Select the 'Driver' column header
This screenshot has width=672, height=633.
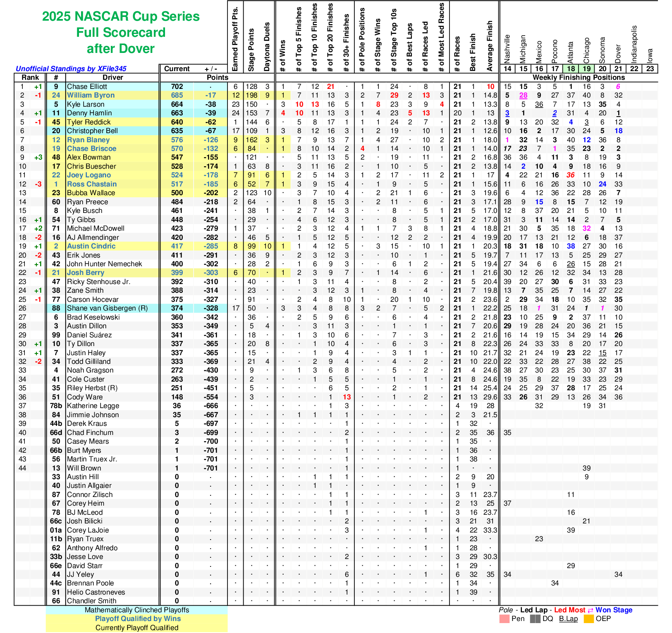[112, 77]
